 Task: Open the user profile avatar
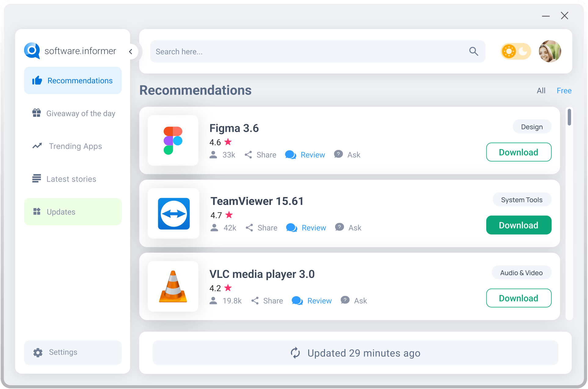pyautogui.click(x=550, y=51)
